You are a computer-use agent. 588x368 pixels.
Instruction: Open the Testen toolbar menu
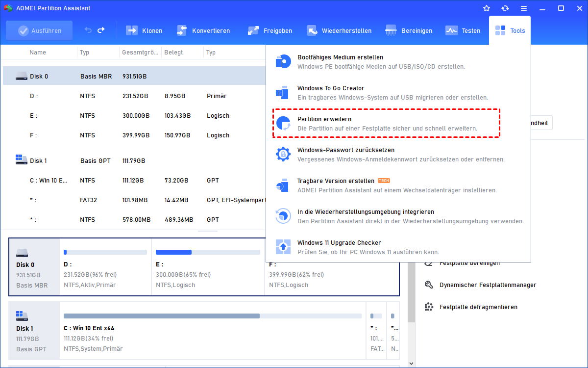point(463,30)
